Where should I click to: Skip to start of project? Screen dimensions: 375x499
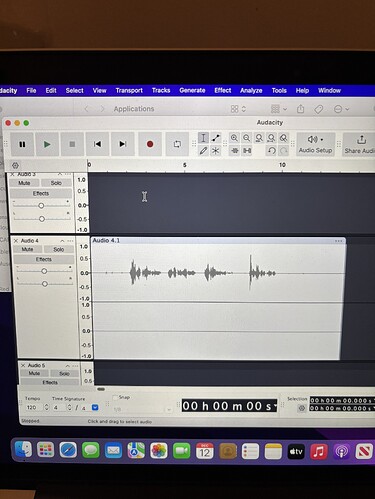(97, 144)
